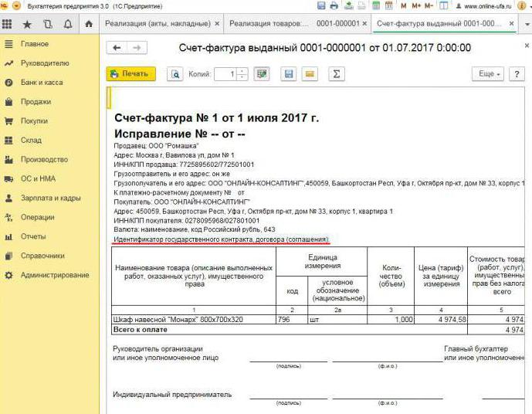Click the Печать (Print) button
Viewport: 532px width, 414px height.
coord(130,74)
